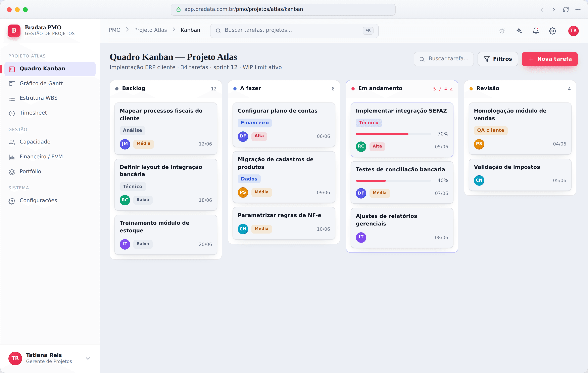The width and height of the screenshot is (588, 373).
Task: Open settings gear in top bar
Action: pos(552,31)
